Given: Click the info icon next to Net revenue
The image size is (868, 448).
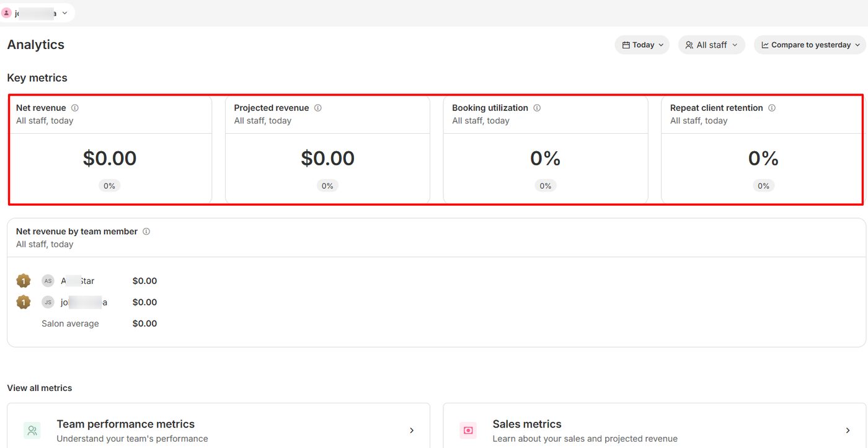Looking at the screenshot, I should pos(75,108).
